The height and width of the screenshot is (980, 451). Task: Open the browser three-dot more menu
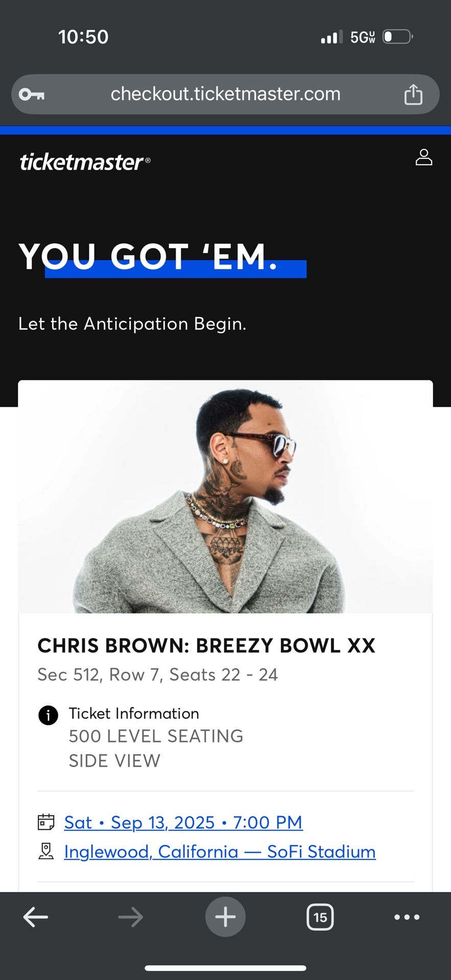click(407, 917)
